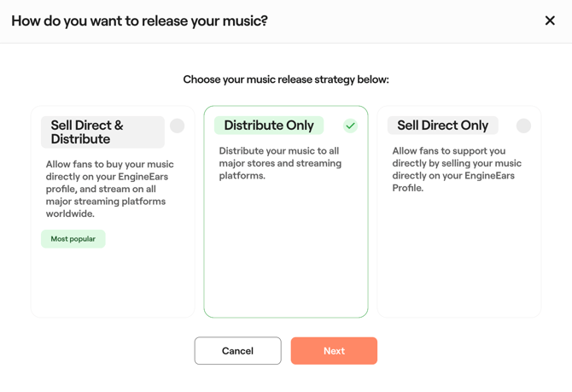Viewport: 572px width, 392px height.
Task: Click the orange Next button
Action: pos(334,351)
